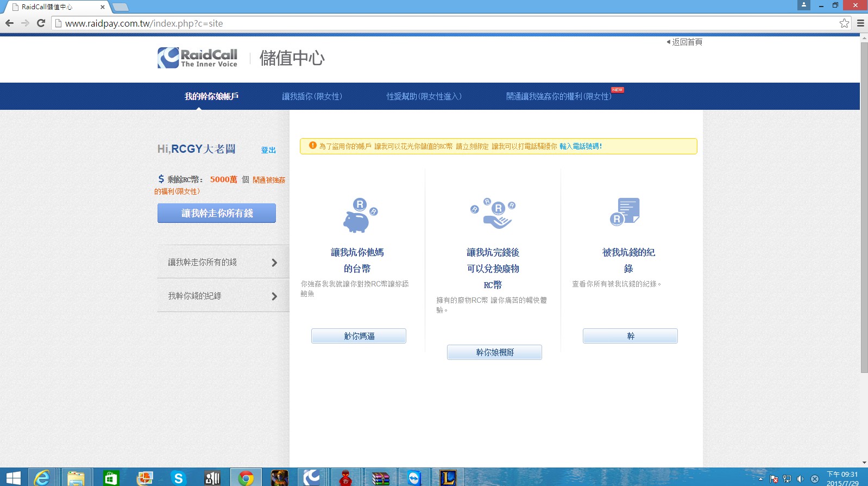Expand the upper sidebar item's chevron arrow

pos(274,263)
